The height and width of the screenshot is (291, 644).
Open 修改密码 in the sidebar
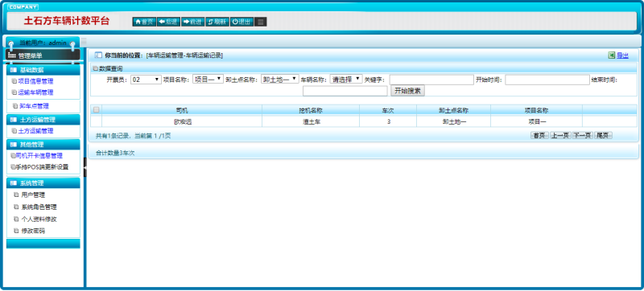click(33, 232)
